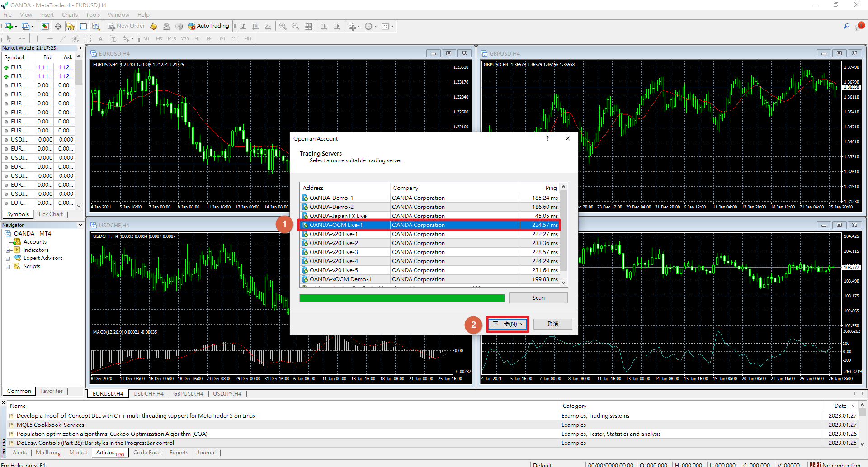Select the Text 'A' drawing tool
The height and width of the screenshot is (467, 868).
pos(100,38)
